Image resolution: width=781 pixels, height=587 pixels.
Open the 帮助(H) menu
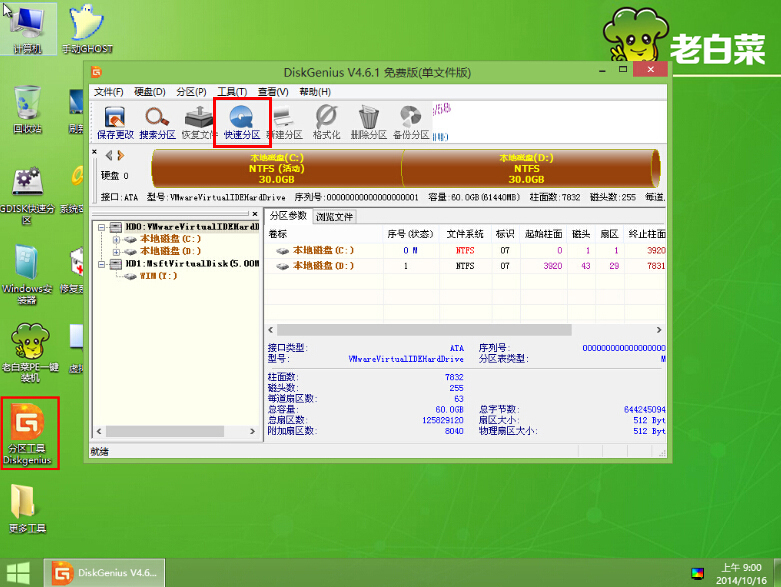pyautogui.click(x=315, y=92)
